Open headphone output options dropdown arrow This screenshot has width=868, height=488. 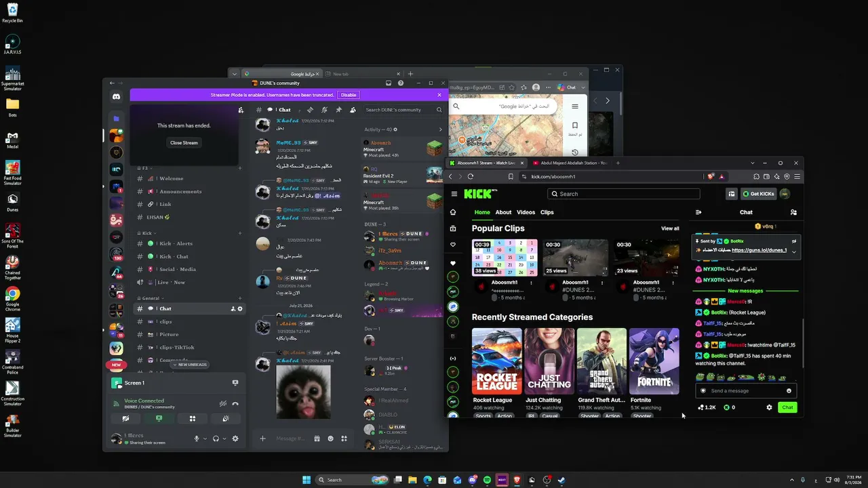tap(224, 439)
